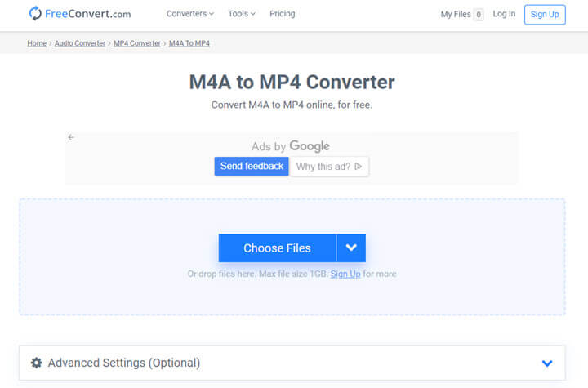Click the M4A To MP4 breadcrumb
The height and width of the screenshot is (388, 588).
click(x=189, y=43)
